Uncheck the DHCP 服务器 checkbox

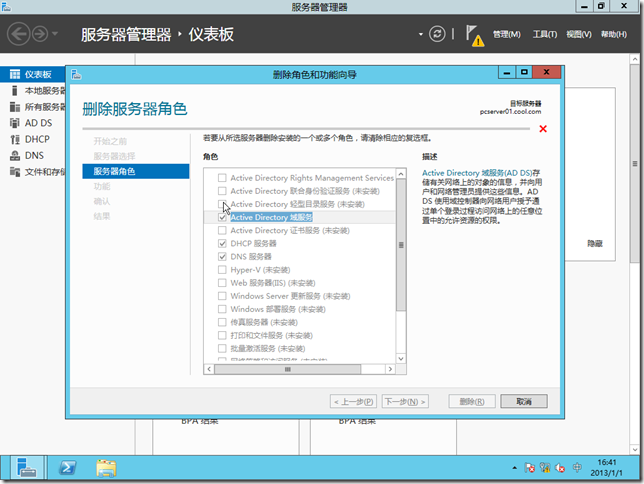tap(222, 244)
